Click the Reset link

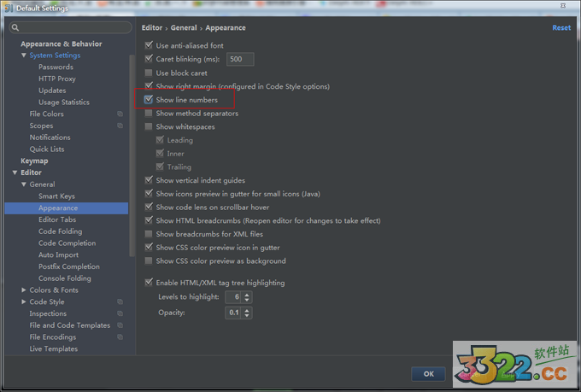point(561,28)
